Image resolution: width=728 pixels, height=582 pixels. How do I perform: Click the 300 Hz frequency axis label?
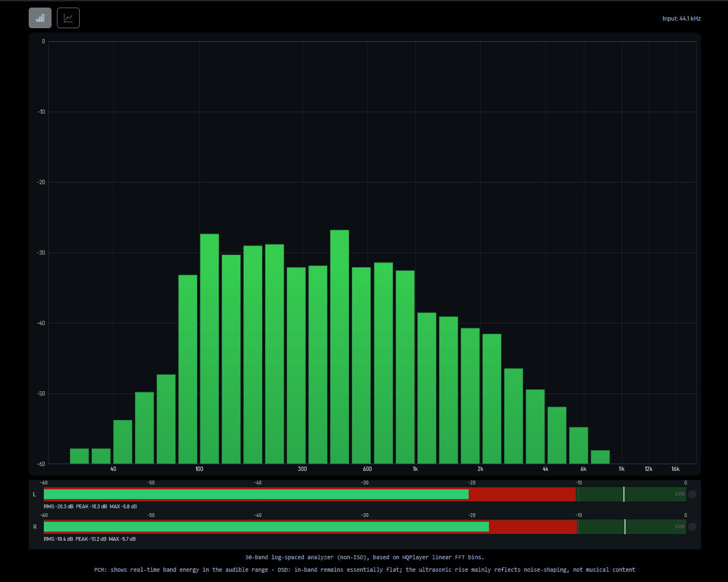[302, 469]
